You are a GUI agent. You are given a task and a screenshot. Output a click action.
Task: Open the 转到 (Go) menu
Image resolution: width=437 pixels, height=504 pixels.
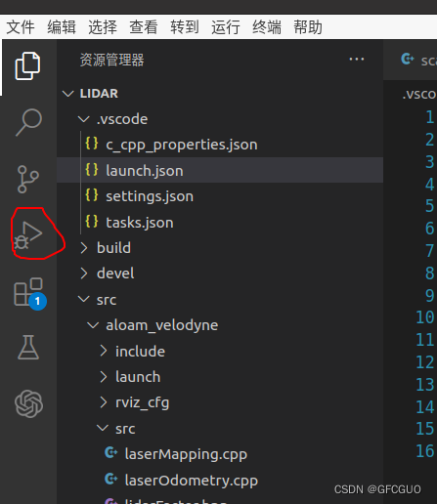(x=185, y=27)
